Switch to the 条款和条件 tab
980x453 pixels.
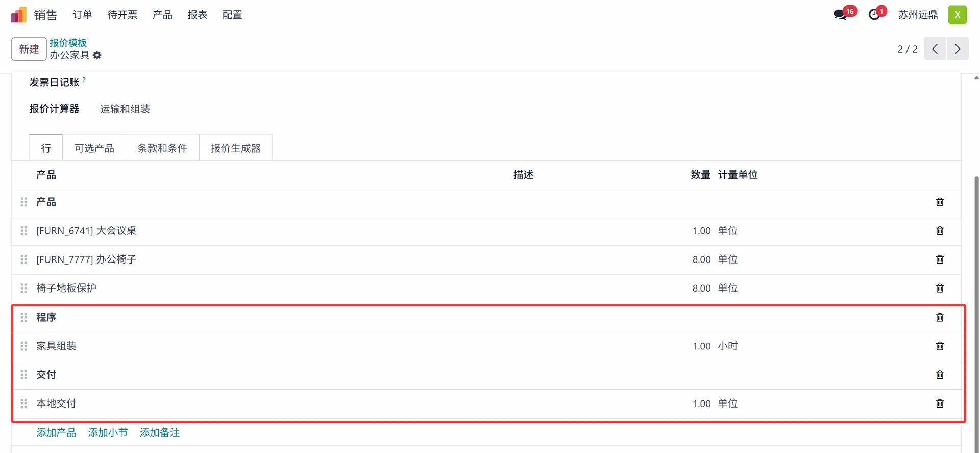point(162,148)
